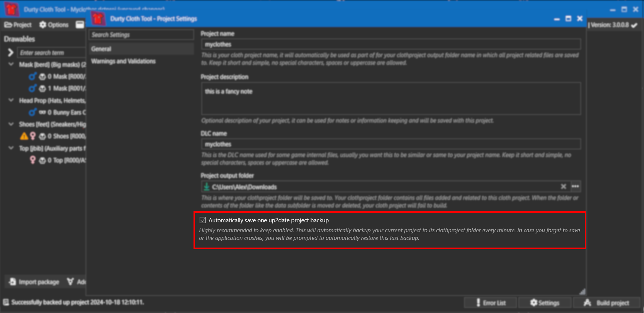The height and width of the screenshot is (313, 644).
Task: Collapse the Shoes [feet] drawable group
Action: click(11, 124)
